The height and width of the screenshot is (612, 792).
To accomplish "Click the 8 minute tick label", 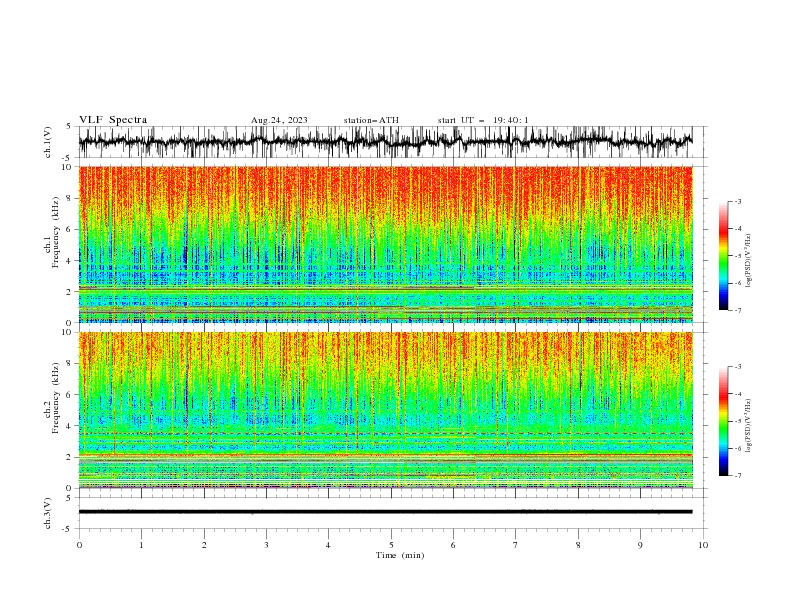I will pos(578,545).
